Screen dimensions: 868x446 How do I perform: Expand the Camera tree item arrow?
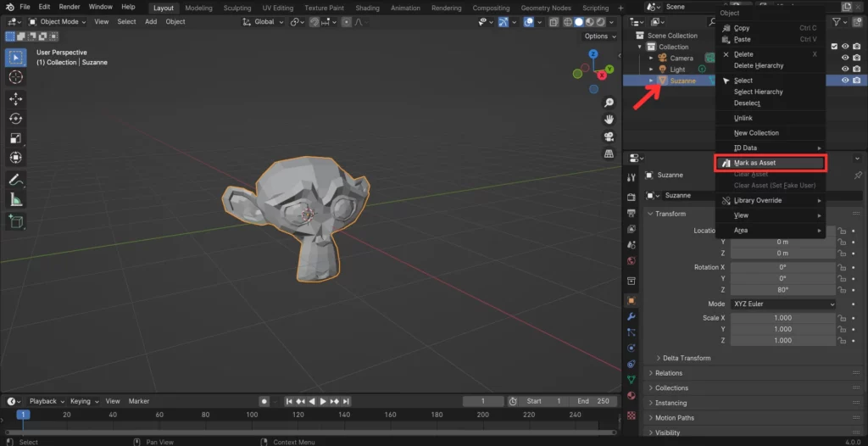pos(651,58)
